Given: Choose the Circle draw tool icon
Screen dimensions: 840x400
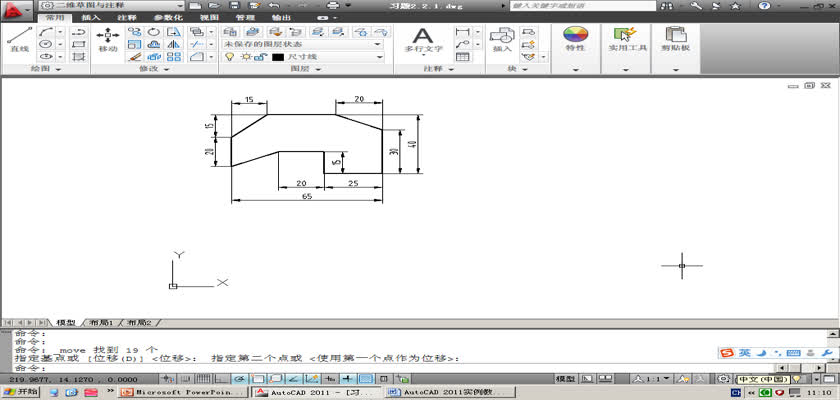Looking at the screenshot, I should 46,44.
